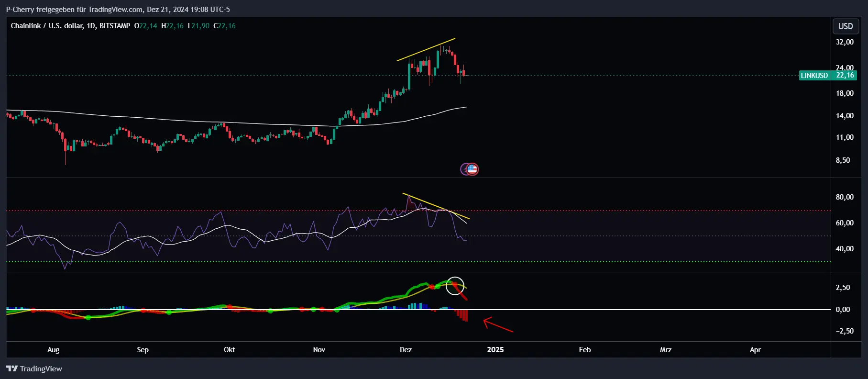Click the Aug time axis label
The image size is (868, 379).
54,350
